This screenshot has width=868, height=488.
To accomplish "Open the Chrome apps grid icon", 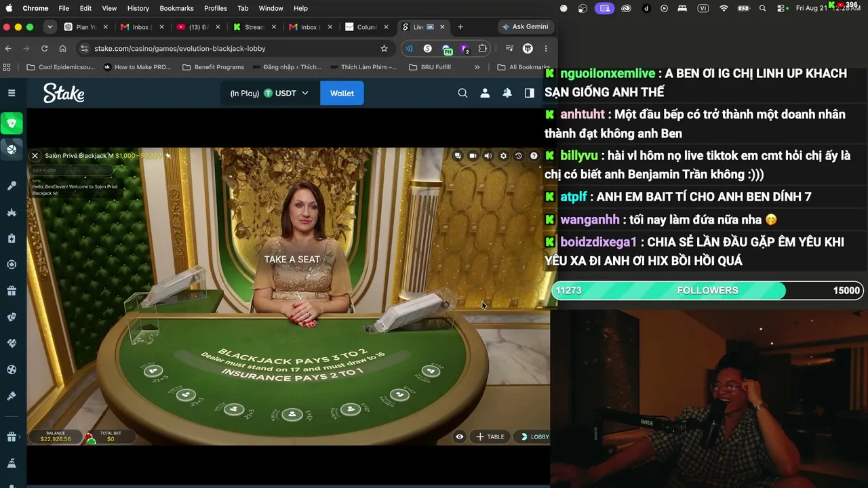I will coord(7,67).
